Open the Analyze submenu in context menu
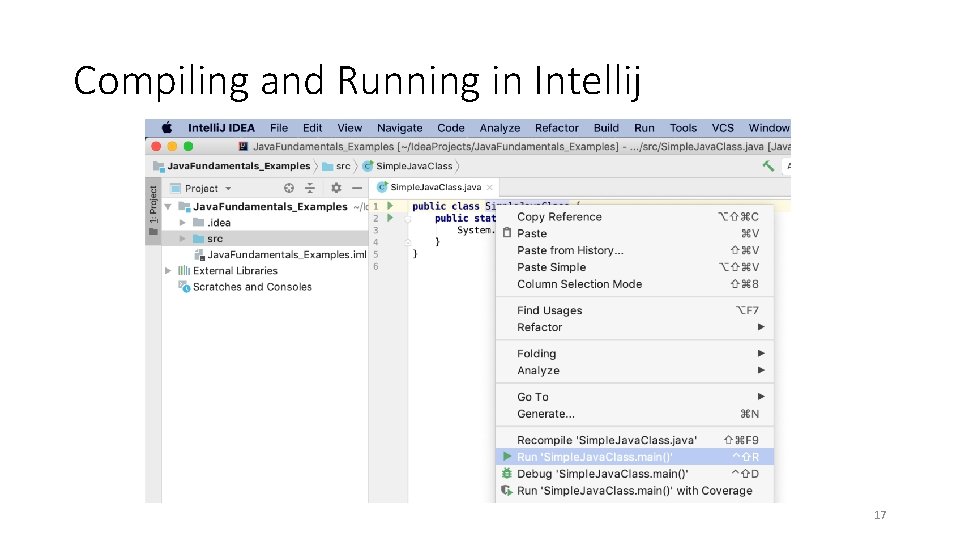This screenshot has height=540, width=960. point(634,370)
